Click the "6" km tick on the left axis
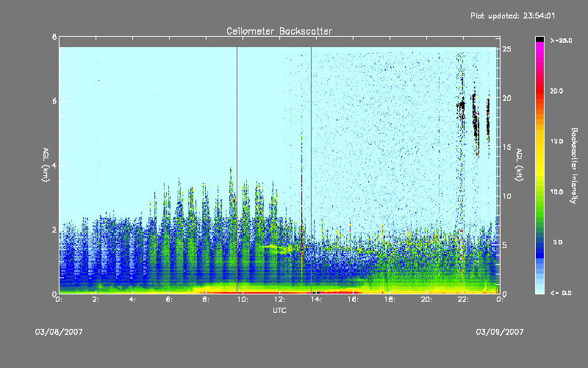Image resolution: width=588 pixels, height=368 pixels. tap(54, 101)
